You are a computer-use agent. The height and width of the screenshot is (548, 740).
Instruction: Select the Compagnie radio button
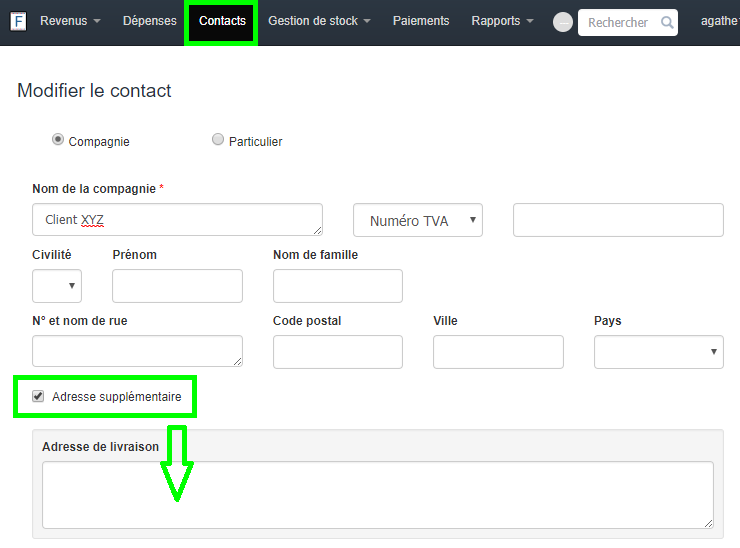58,140
